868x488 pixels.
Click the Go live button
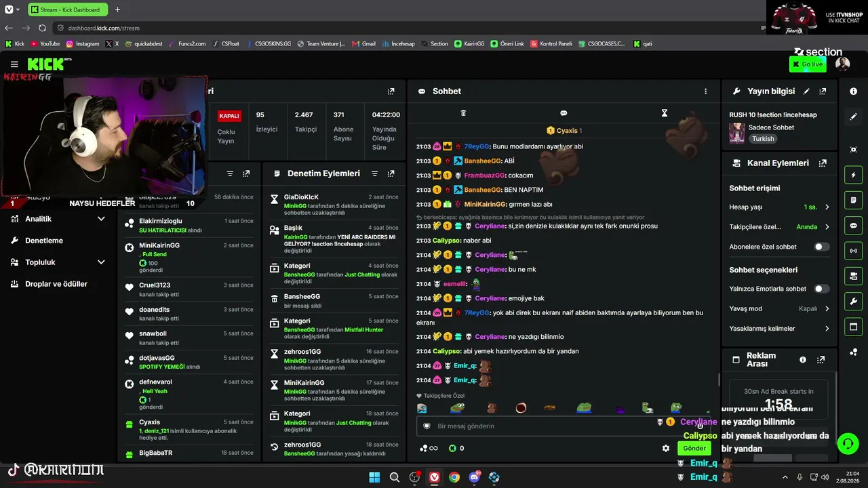click(807, 64)
